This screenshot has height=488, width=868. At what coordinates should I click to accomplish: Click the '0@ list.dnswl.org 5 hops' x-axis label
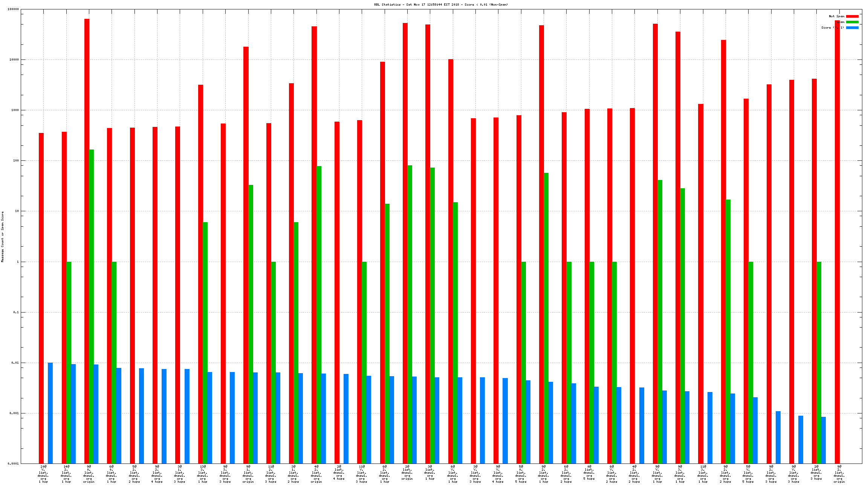589,473
